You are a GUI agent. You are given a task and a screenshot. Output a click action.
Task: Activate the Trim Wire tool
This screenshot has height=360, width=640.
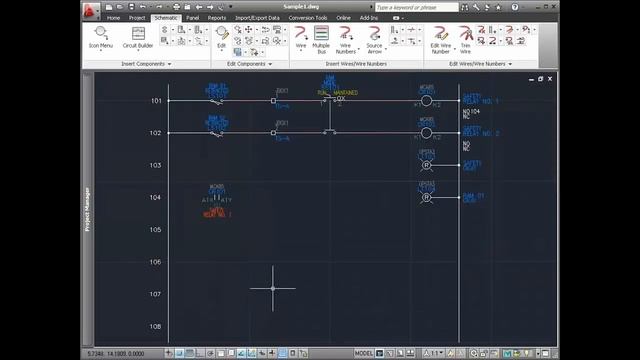pyautogui.click(x=465, y=40)
